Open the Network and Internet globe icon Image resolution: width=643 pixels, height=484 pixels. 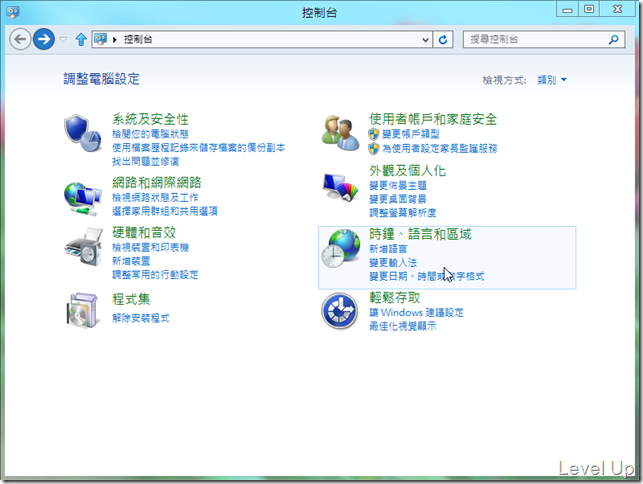[x=82, y=199]
